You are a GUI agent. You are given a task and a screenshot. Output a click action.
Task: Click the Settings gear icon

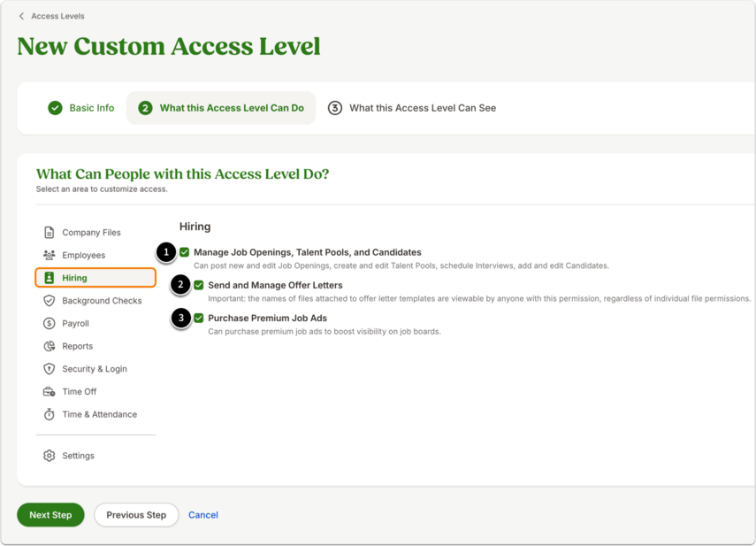[50, 456]
